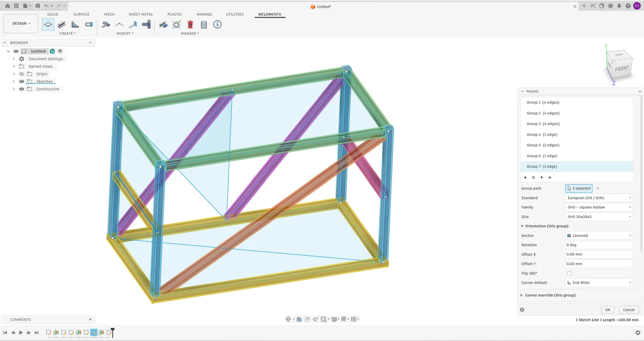Click the joint/notch Modify tool icon
The image size is (644, 341).
tap(147, 25)
